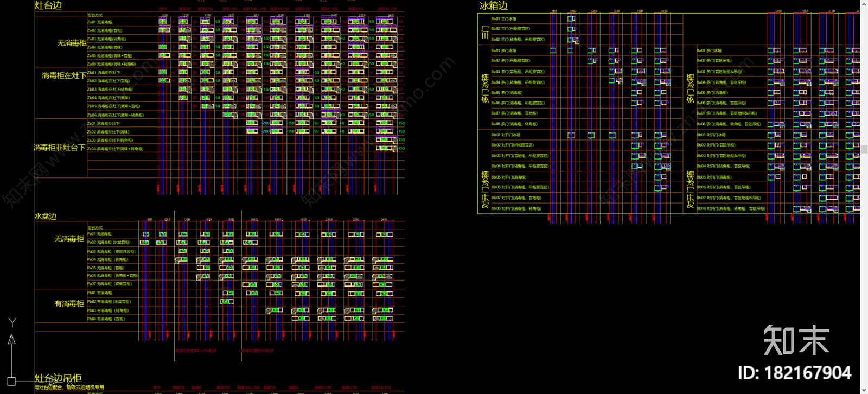Viewport: 868px width, 394px height.
Task: Click the Pb01 有消毒柜 row label
Action: (99, 293)
